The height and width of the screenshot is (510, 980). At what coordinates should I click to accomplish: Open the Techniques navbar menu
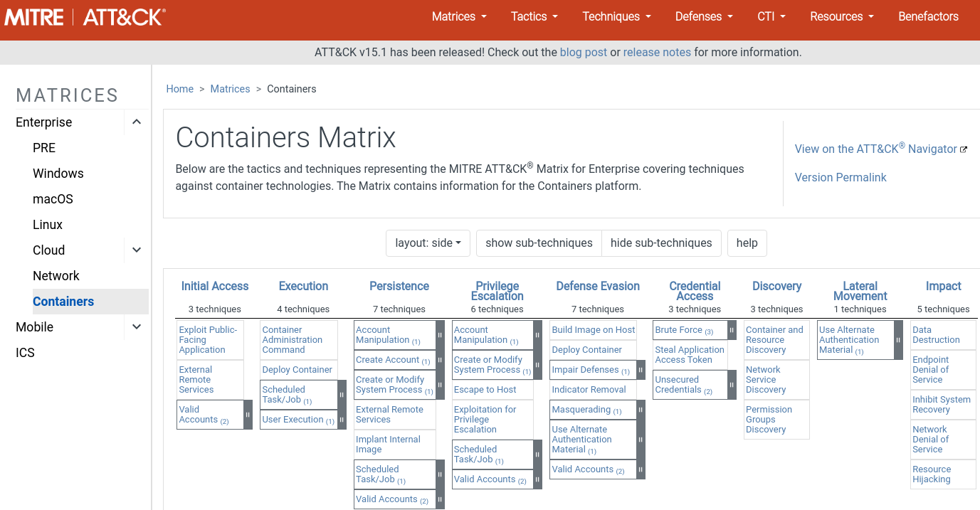[x=617, y=16]
